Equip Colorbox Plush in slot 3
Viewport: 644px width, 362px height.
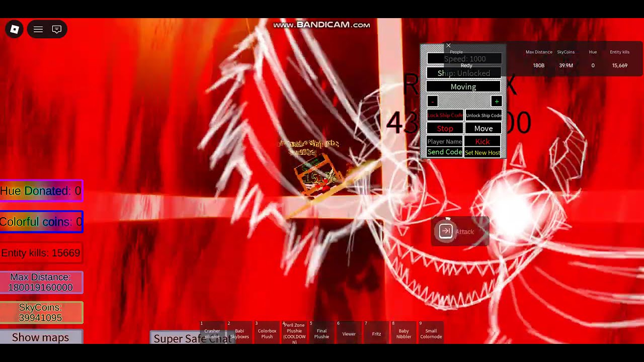point(267,333)
